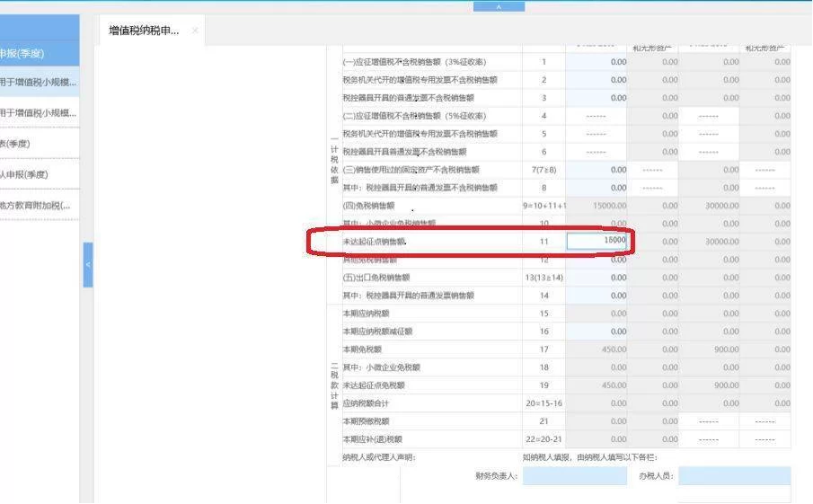Viewport: 813px width, 504px height.
Task: Click the 办税人员 input field
Action: (x=734, y=475)
